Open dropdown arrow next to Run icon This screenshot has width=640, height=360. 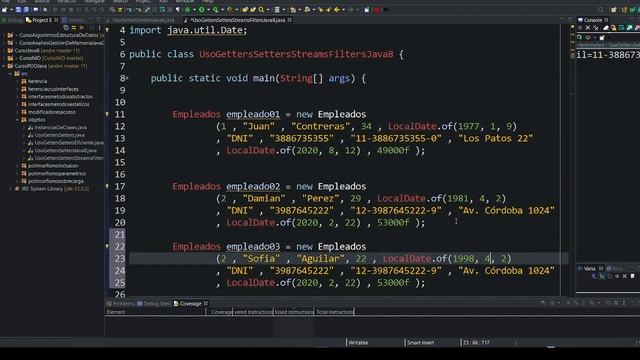click(208, 10)
